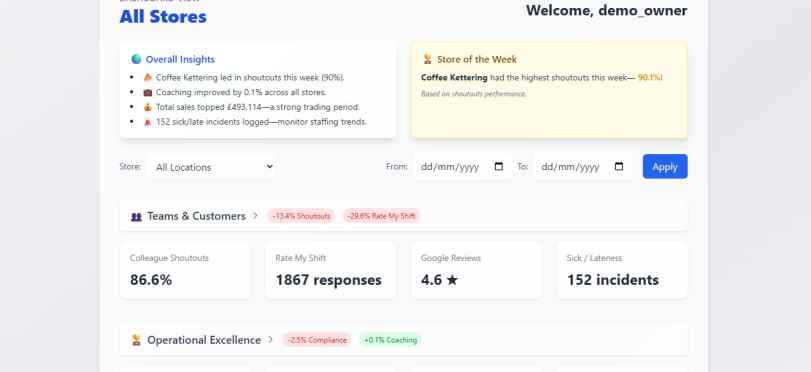Image resolution: width=811 pixels, height=372 pixels.
Task: Click the trophy icon in Store of the Week
Action: tap(427, 59)
